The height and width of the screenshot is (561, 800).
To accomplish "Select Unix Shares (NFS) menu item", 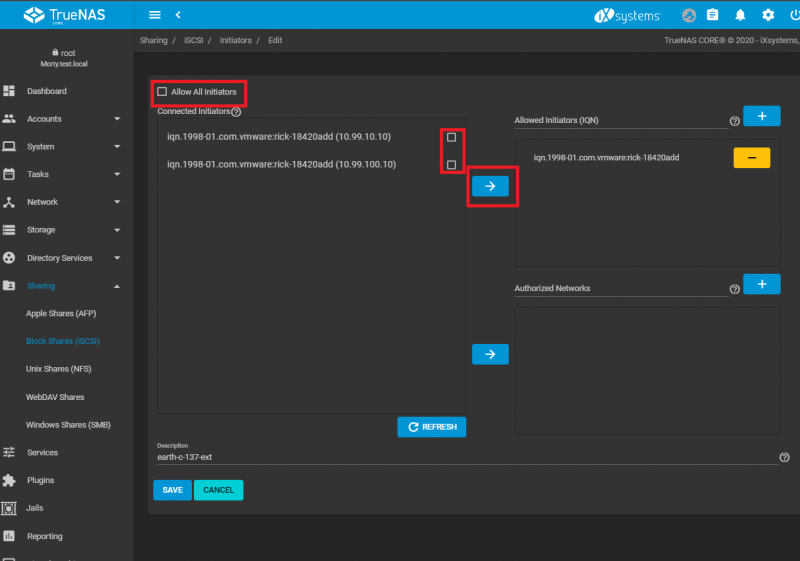I will (x=62, y=369).
